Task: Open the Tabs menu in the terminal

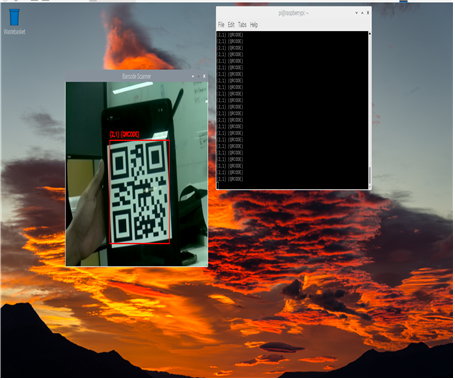Action: tap(242, 25)
